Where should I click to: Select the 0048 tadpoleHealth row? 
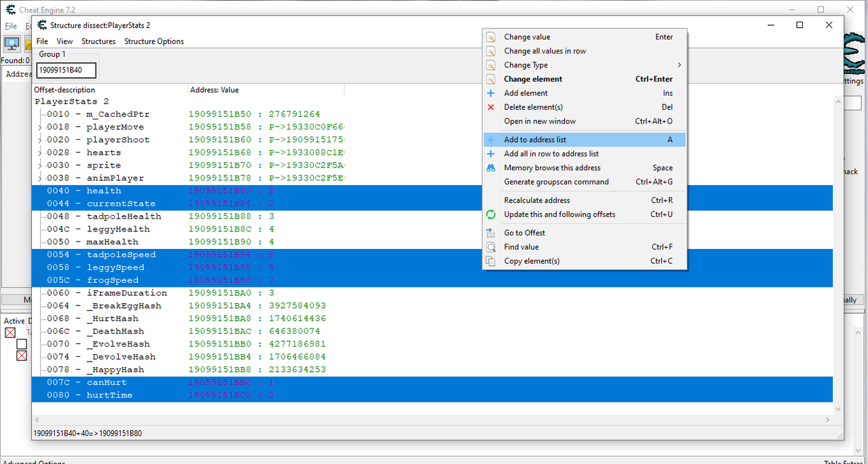[x=433, y=216]
